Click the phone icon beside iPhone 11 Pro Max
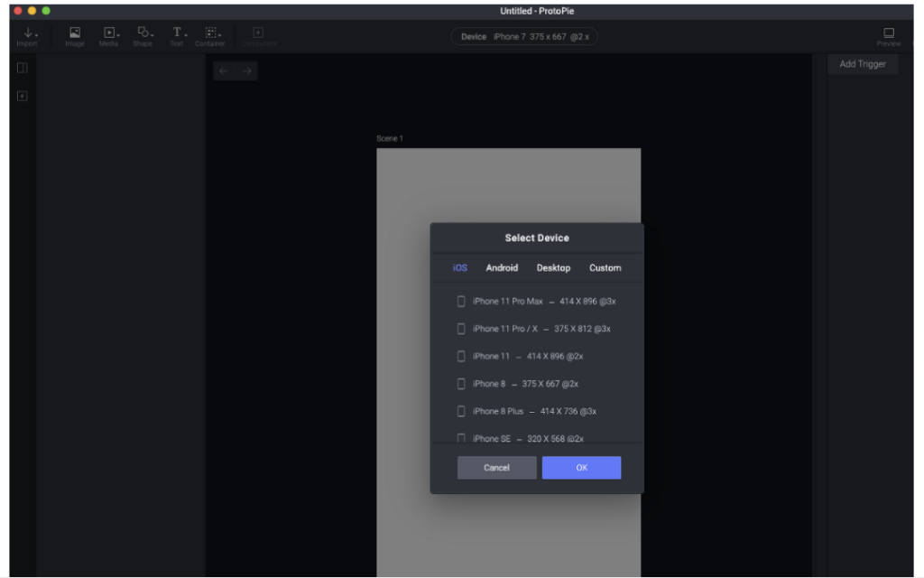Image resolution: width=924 pixels, height=578 pixels. click(x=461, y=302)
